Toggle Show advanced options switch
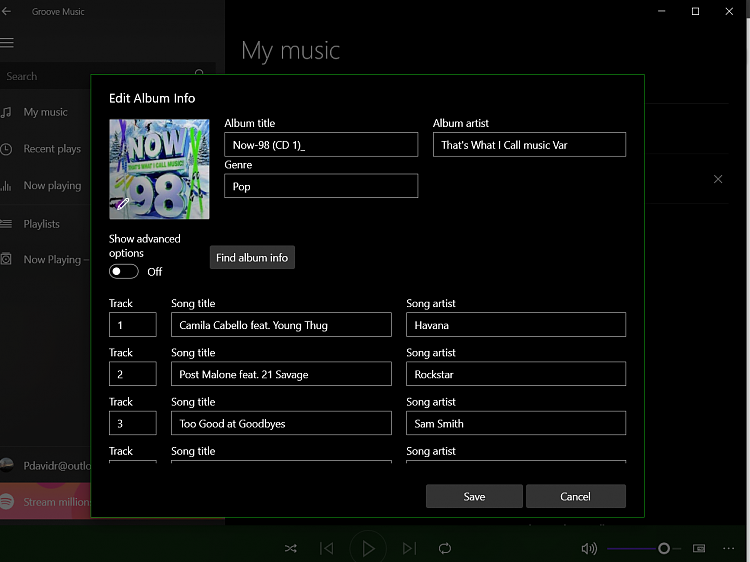The image size is (750, 562). tap(123, 272)
